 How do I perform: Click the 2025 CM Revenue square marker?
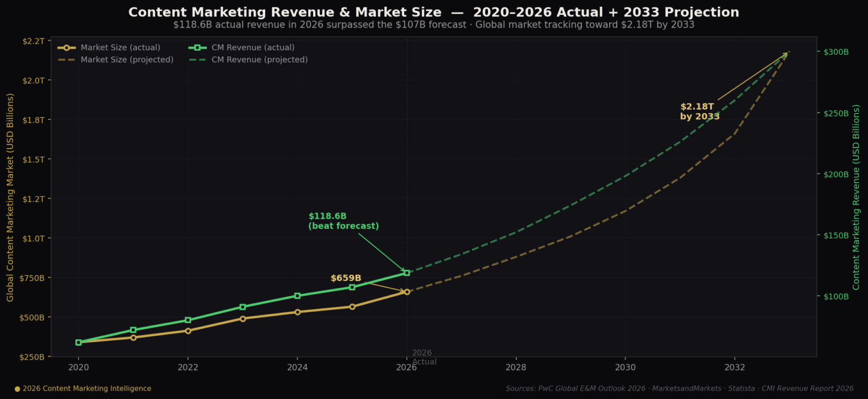[x=352, y=287]
